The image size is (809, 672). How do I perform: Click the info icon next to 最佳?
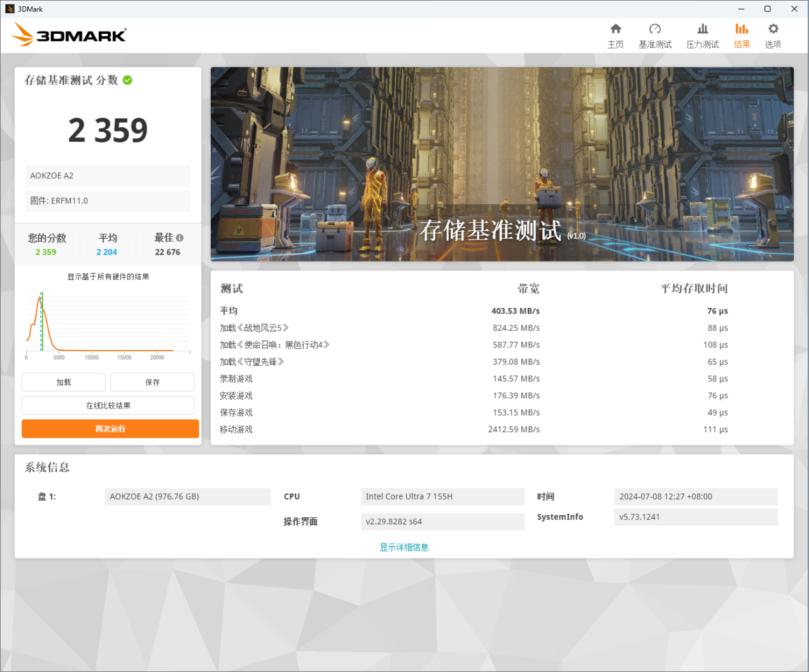pos(179,238)
